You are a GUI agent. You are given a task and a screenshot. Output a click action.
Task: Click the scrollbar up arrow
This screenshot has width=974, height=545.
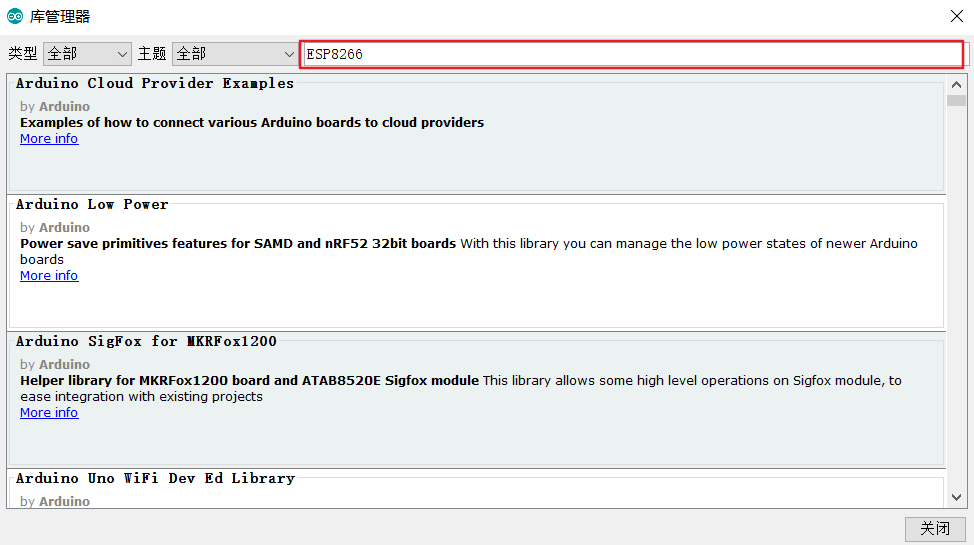click(957, 84)
